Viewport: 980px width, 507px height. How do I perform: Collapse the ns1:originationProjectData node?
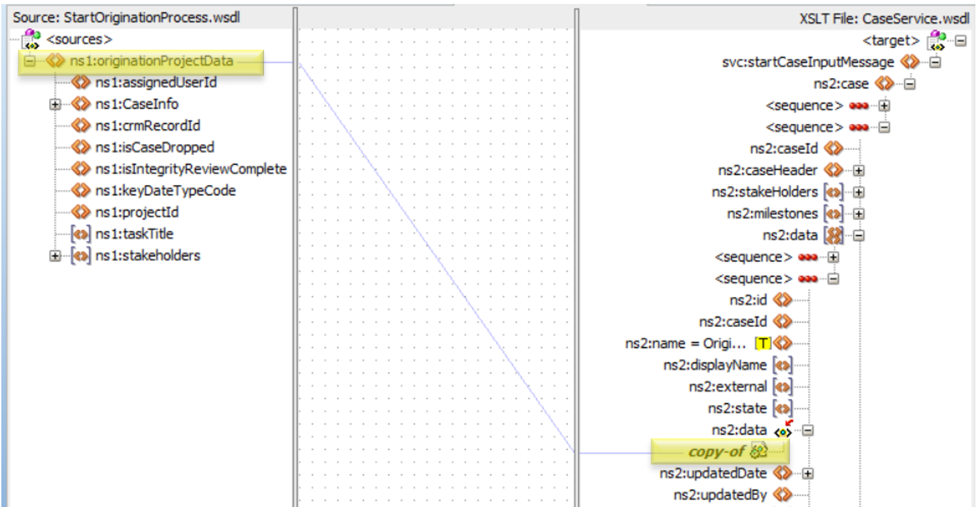[x=29, y=62]
